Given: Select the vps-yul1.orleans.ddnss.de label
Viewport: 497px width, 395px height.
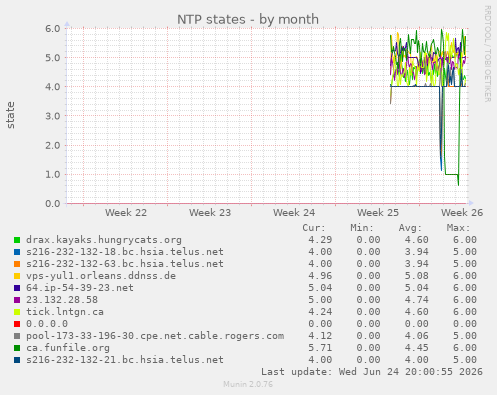Looking at the screenshot, I should point(101,276).
